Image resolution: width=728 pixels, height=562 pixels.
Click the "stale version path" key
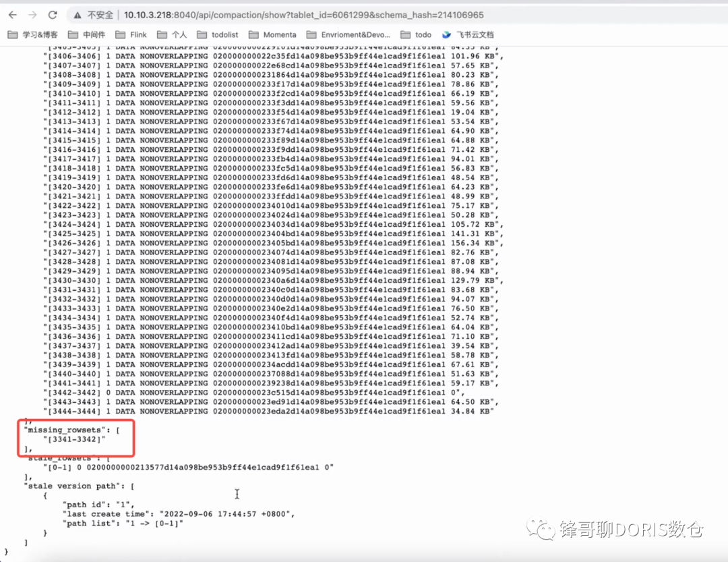[72, 486]
